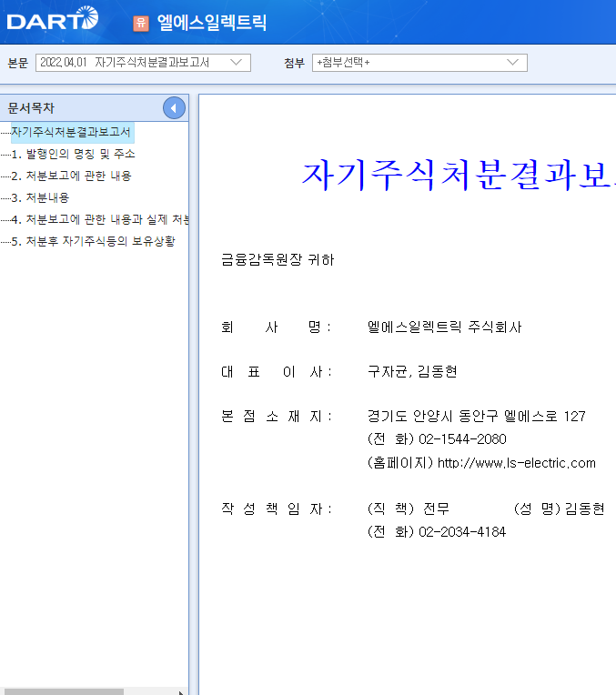Click the orange 유 market badge icon
Screen dimensions: 616x695
pyautogui.click(x=141, y=23)
